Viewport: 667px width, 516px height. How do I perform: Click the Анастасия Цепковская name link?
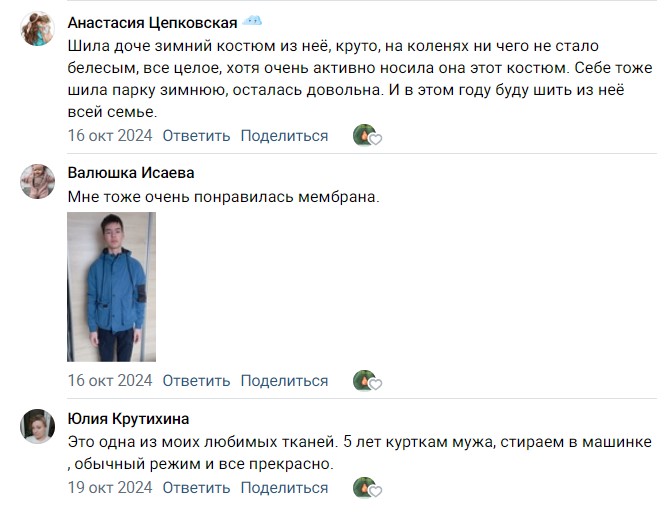(x=152, y=23)
